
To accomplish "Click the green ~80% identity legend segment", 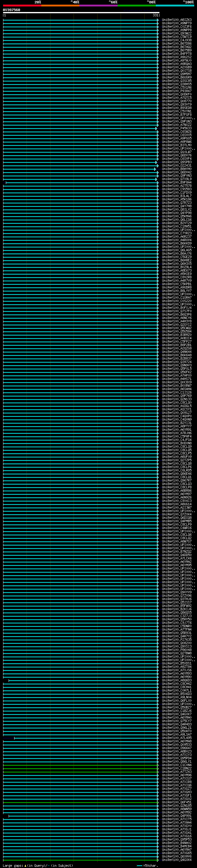I will coord(137,6).
